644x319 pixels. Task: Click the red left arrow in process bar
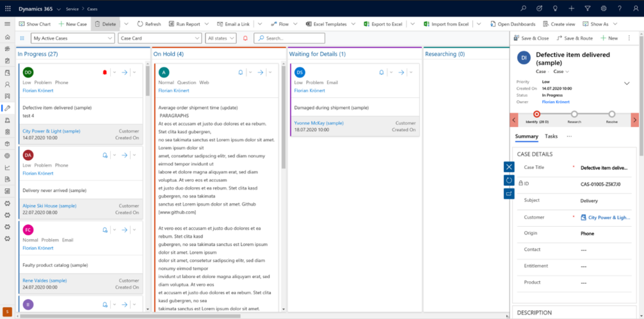click(x=514, y=120)
